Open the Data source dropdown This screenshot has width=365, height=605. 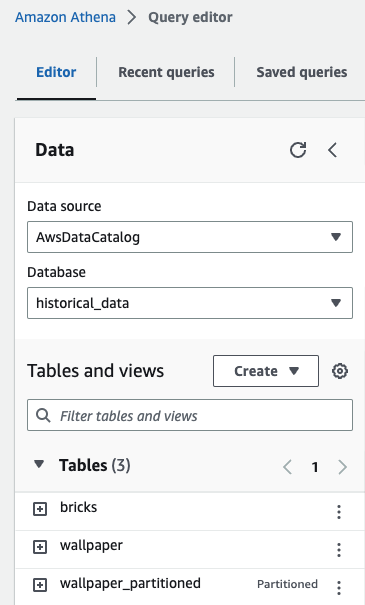click(190, 237)
